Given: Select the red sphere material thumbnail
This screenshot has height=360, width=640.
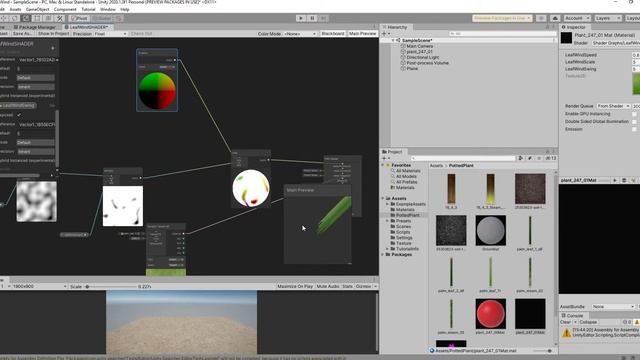Looking at the screenshot, I should (x=491, y=313).
